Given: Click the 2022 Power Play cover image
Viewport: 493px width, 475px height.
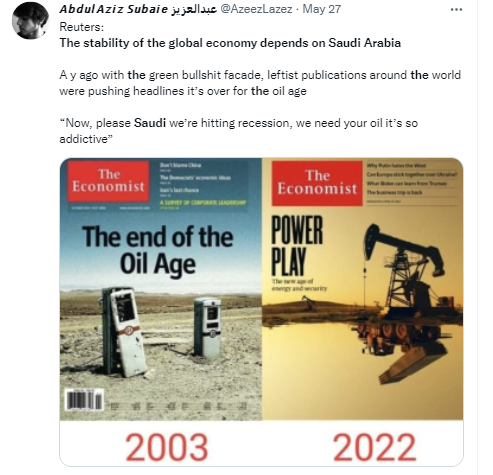Looking at the screenshot, I should [x=363, y=289].
